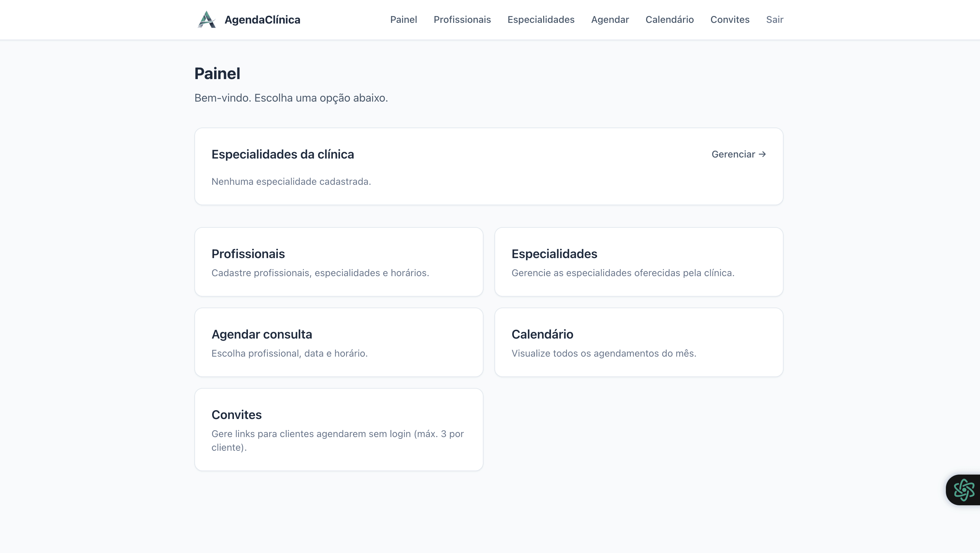Open Convites in the navigation bar
This screenshot has height=553, width=980.
[x=730, y=20]
